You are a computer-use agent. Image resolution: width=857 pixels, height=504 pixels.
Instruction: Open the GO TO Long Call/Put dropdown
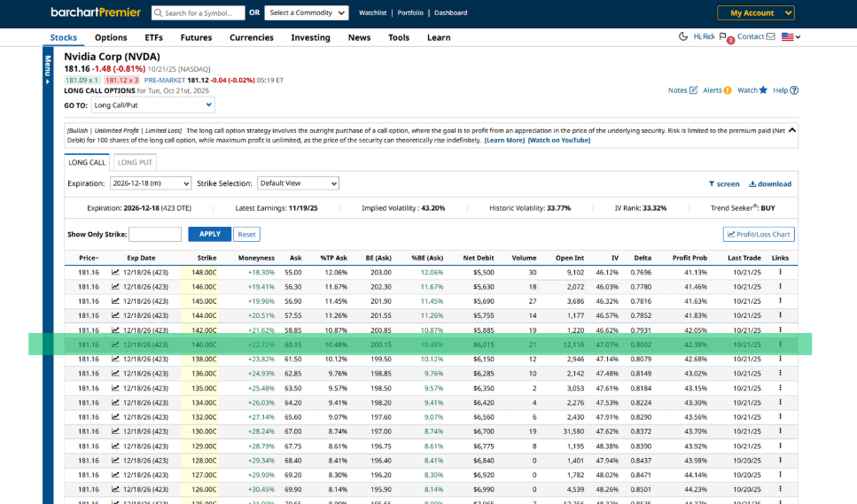coord(152,105)
